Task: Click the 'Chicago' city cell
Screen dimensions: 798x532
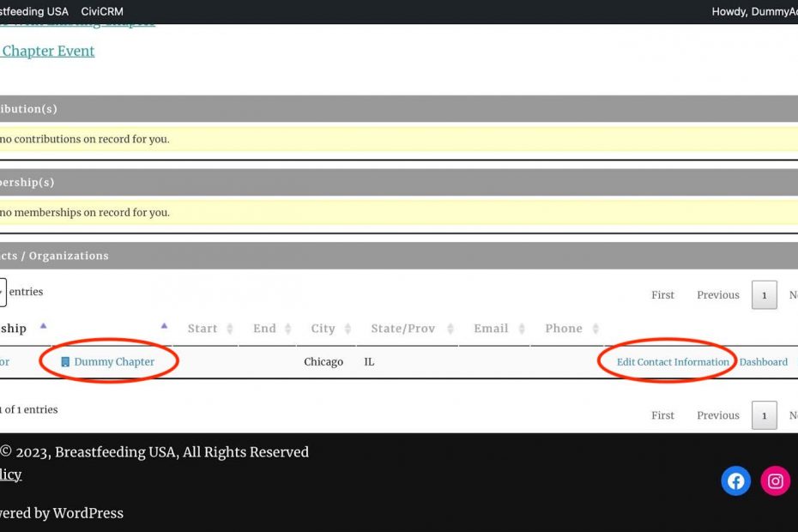Action: coord(323,362)
